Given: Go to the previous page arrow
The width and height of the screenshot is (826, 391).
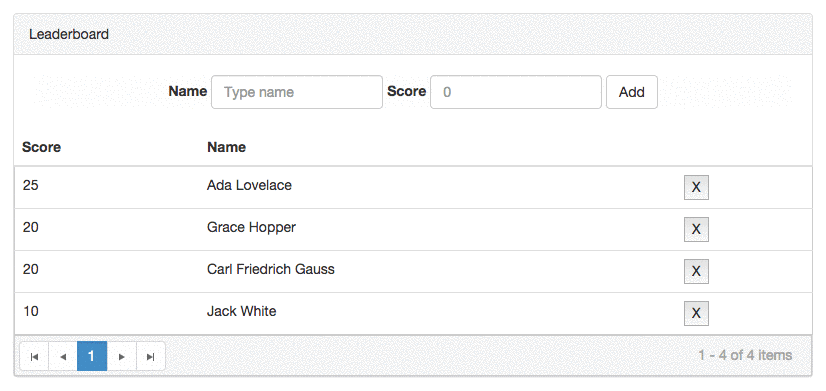Looking at the screenshot, I should pos(63,356).
